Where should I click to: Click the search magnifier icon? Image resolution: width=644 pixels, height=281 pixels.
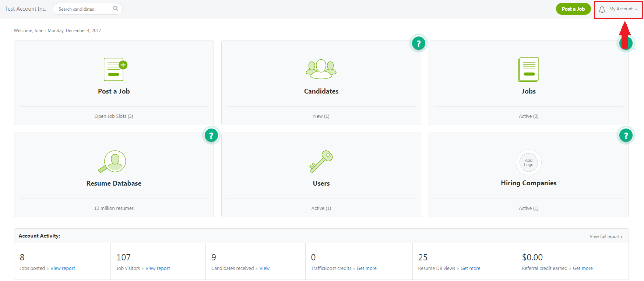[116, 8]
